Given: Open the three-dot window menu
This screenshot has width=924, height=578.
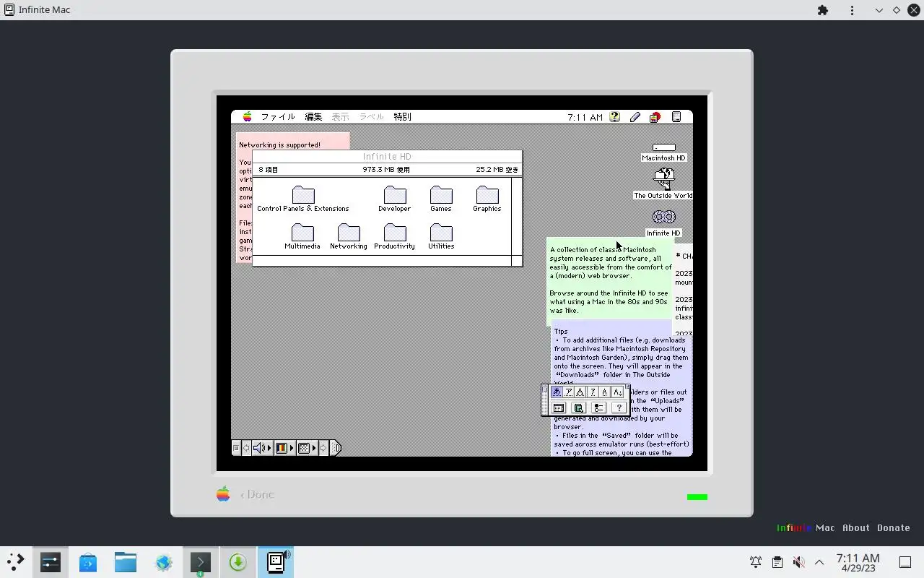Looking at the screenshot, I should coord(853,10).
